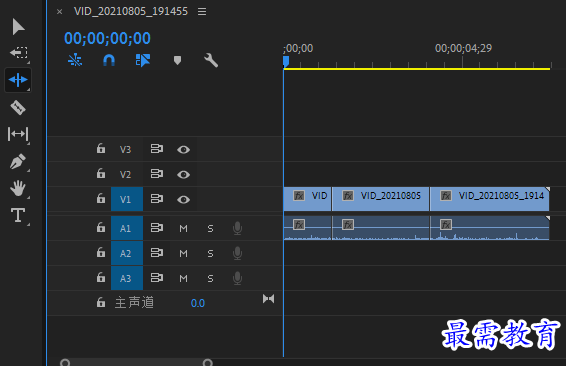The height and width of the screenshot is (366, 566).
Task: Toggle V1 track targeting
Action: click(127, 199)
